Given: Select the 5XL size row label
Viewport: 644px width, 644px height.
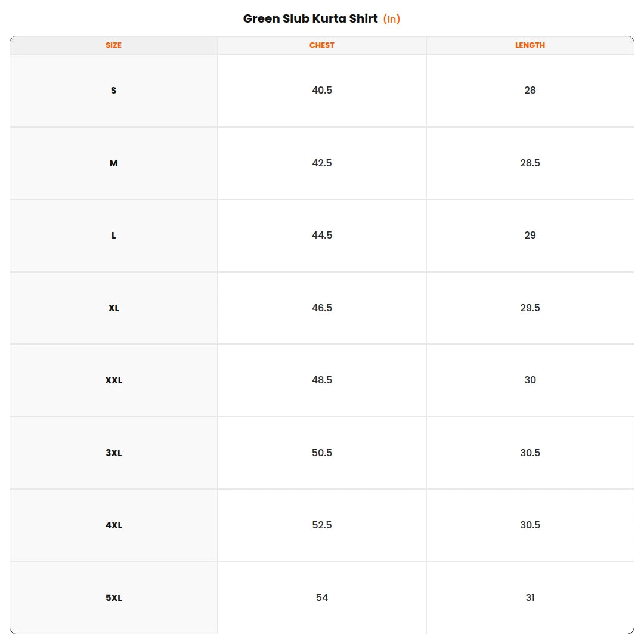Looking at the screenshot, I should [x=113, y=597].
